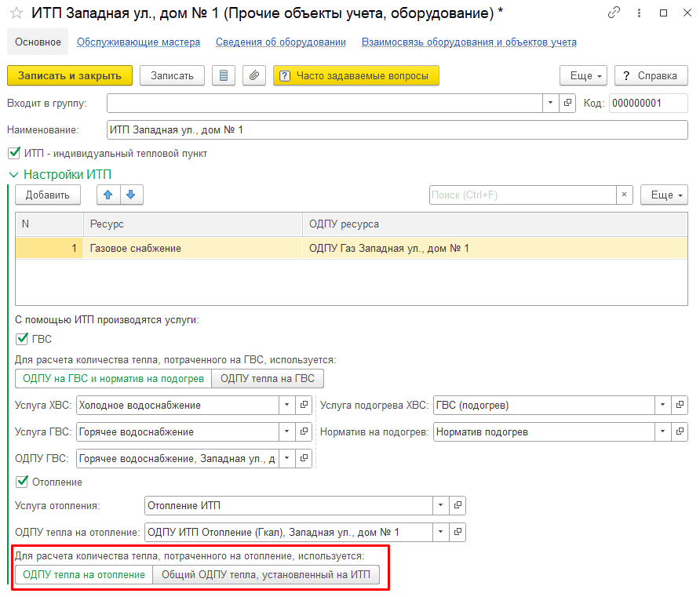Click the Записать и закрыть button
Screen dimensions: 700x597
pyautogui.click(x=70, y=75)
